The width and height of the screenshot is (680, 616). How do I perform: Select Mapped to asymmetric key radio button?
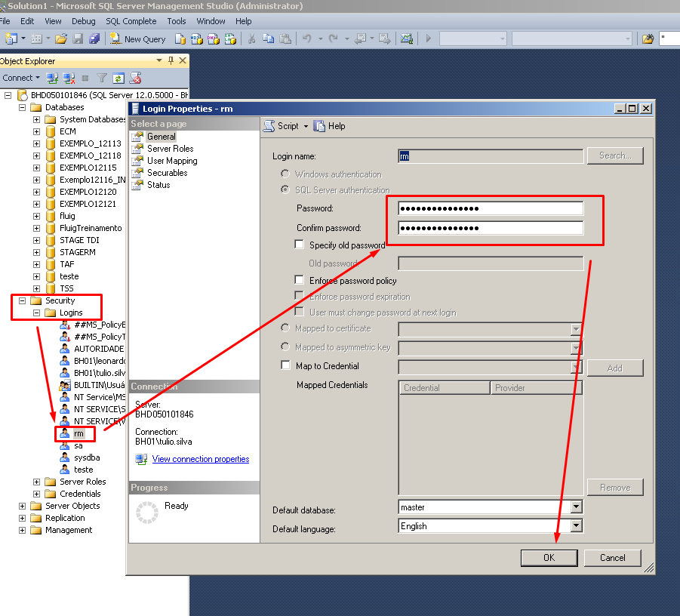(x=285, y=346)
